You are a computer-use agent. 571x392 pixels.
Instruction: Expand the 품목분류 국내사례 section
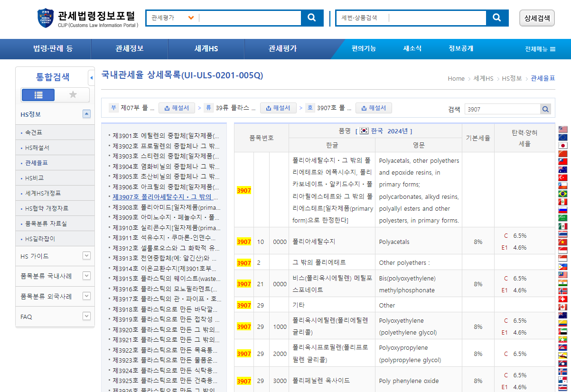86,276
